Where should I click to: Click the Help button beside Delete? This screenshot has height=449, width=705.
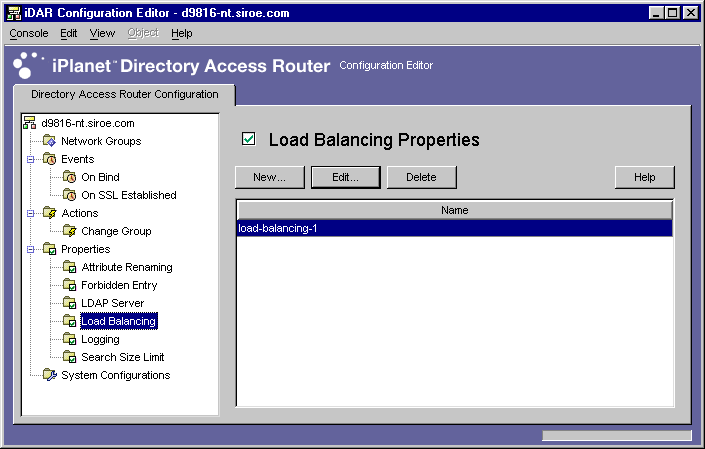tap(644, 177)
